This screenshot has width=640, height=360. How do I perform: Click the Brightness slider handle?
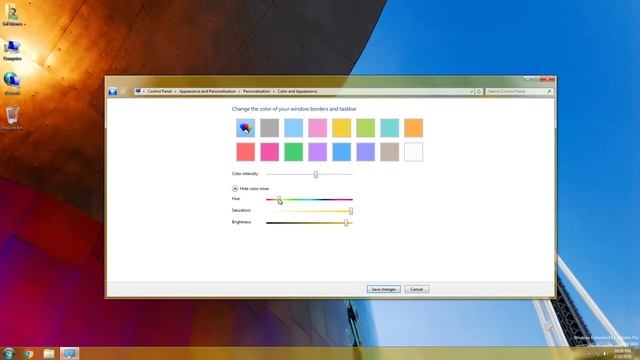click(346, 223)
